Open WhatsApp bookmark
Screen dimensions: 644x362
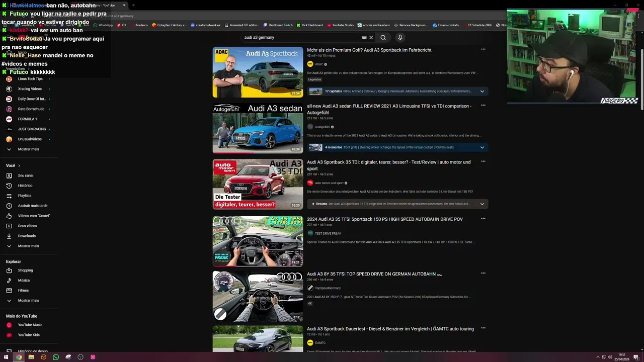(x=103, y=25)
